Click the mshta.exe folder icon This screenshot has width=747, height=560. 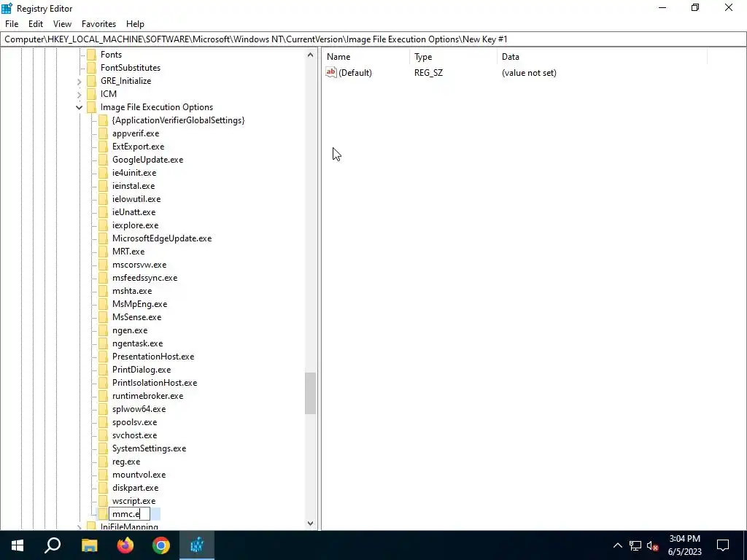coord(104,290)
